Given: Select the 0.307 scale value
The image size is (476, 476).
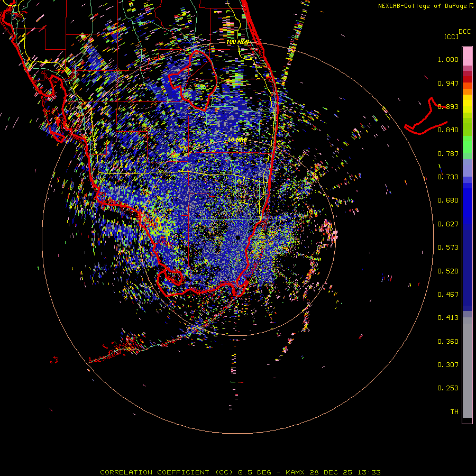Looking at the screenshot, I should click(448, 365).
